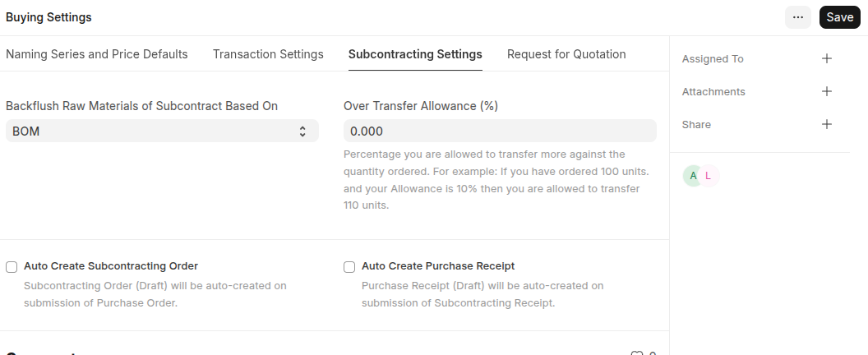The height and width of the screenshot is (355, 868).
Task: Open the Transaction Settings tab
Action: tap(268, 54)
